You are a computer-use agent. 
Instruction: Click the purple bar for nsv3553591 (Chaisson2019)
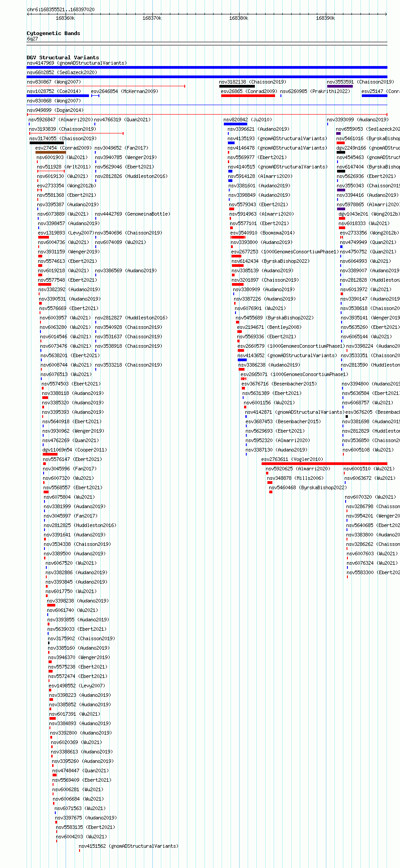(340, 86)
